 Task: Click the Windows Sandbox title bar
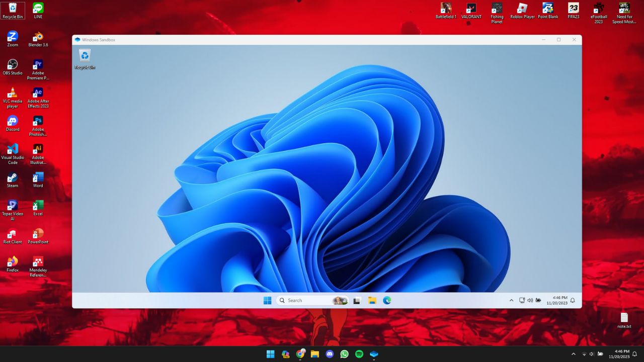[302, 40]
